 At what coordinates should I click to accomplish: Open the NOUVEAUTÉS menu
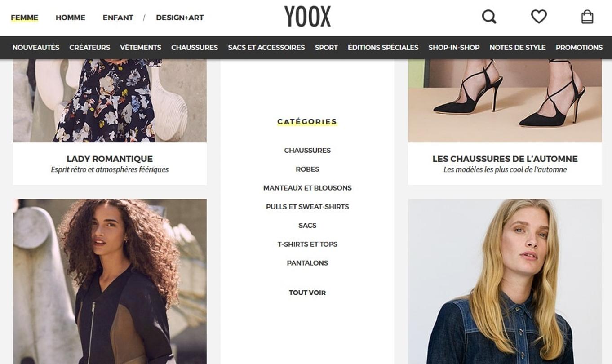pos(36,47)
